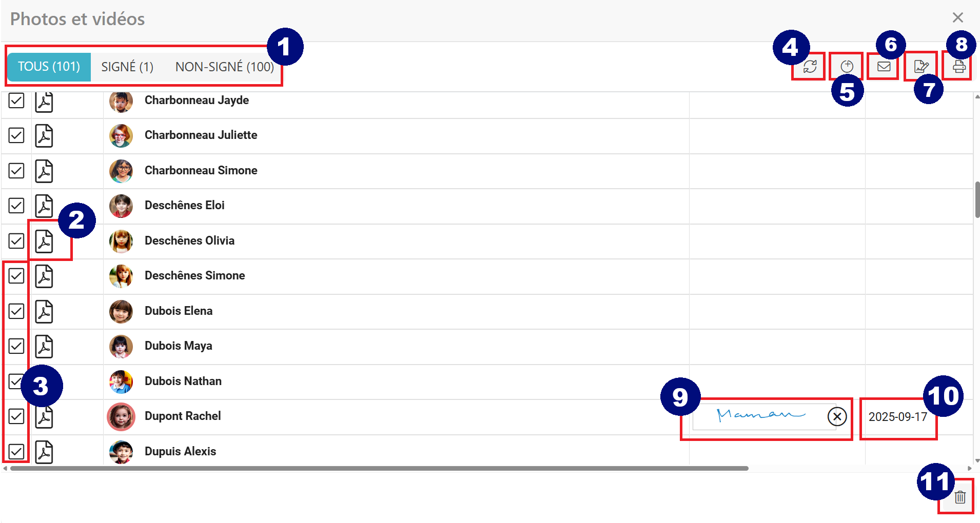Open the PDF for Charbonneau Juliette
Image resolution: width=980 pixels, height=523 pixels.
[44, 136]
